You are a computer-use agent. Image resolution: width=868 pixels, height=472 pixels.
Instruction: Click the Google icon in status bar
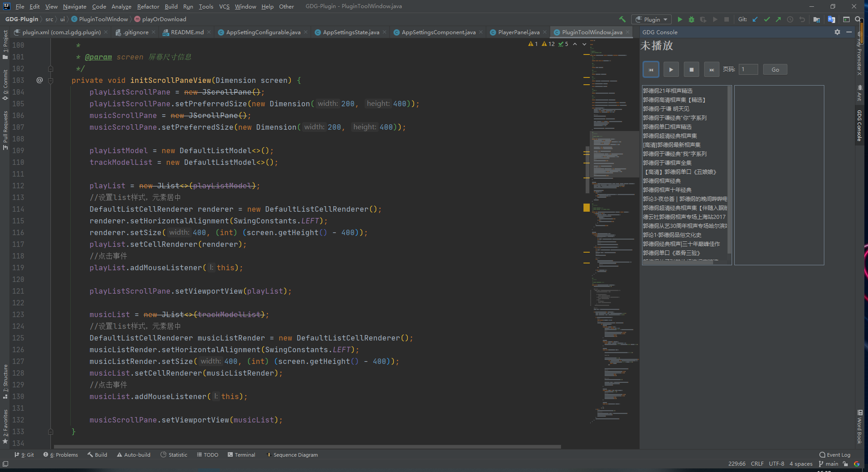[x=857, y=464]
